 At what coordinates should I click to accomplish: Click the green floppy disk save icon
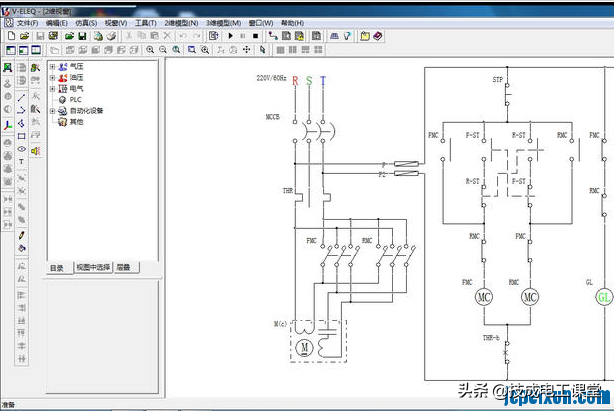[82, 36]
